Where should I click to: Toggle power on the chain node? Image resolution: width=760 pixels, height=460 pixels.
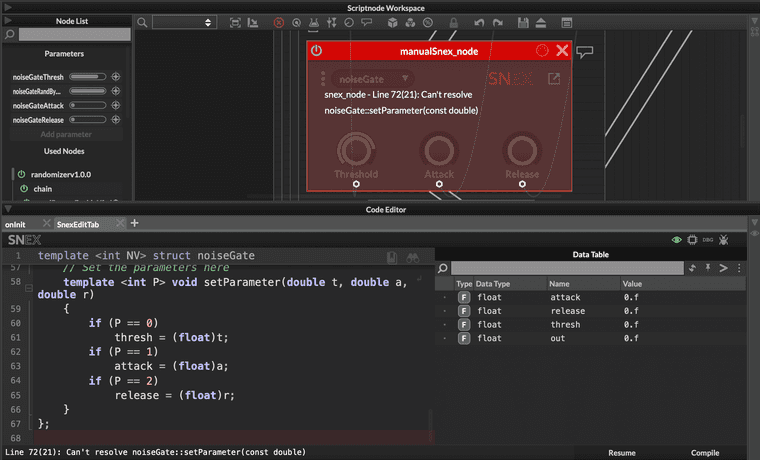coord(24,188)
